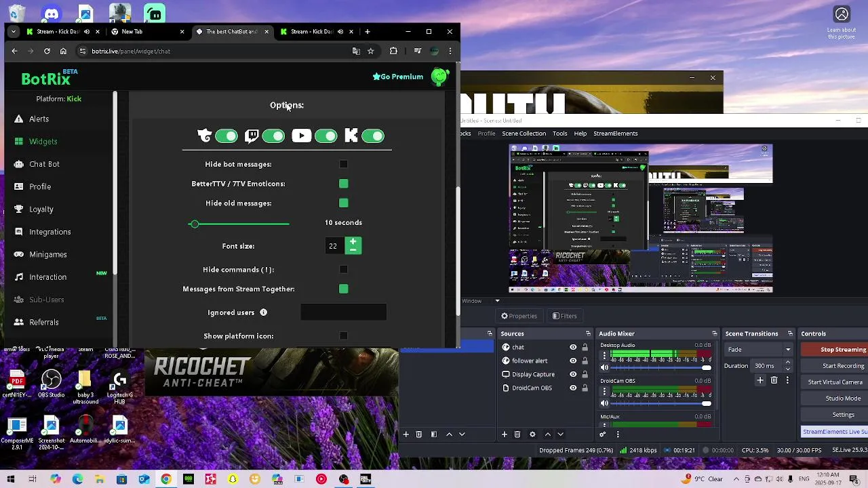Open the Alerts section in BotRix sidebar
The height and width of the screenshot is (488, 868).
(39, 119)
